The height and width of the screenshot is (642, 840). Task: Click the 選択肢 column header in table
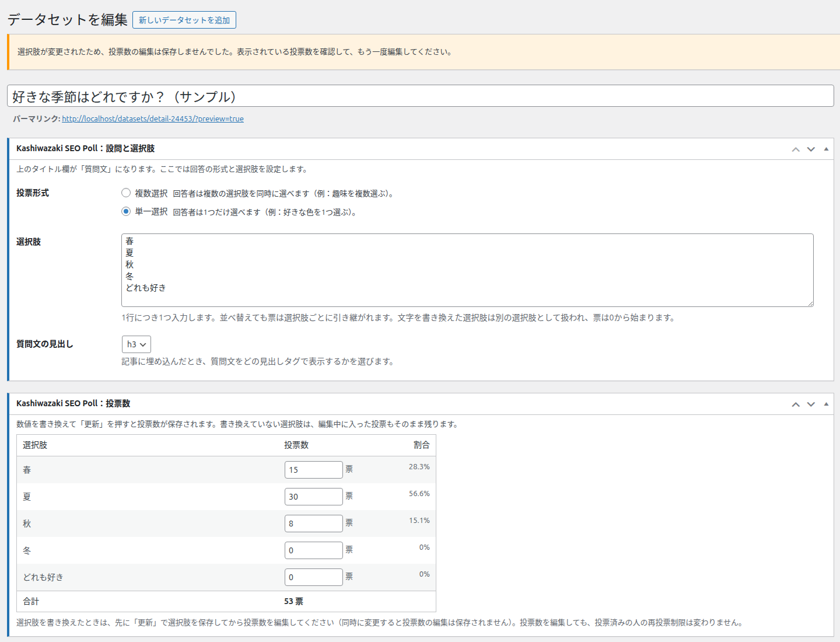[35, 445]
